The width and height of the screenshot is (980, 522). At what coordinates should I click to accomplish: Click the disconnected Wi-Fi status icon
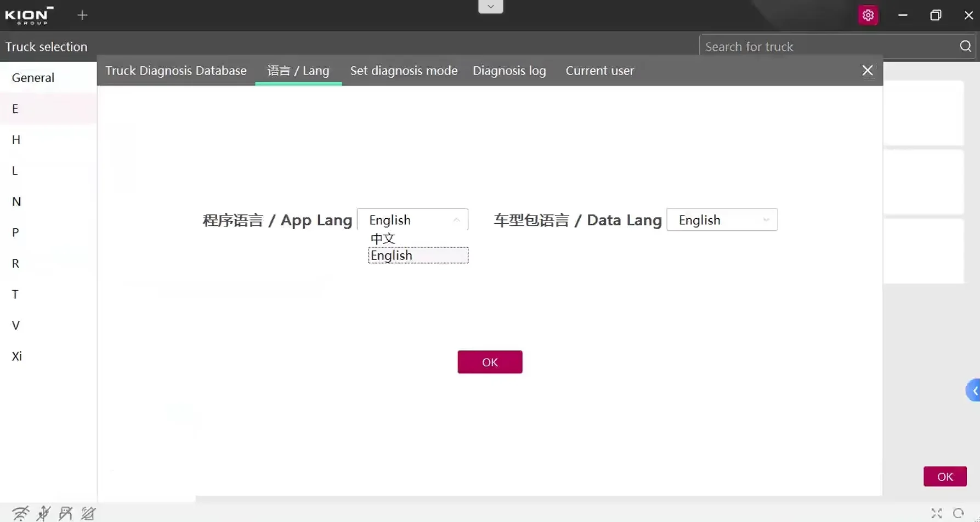coord(21,513)
